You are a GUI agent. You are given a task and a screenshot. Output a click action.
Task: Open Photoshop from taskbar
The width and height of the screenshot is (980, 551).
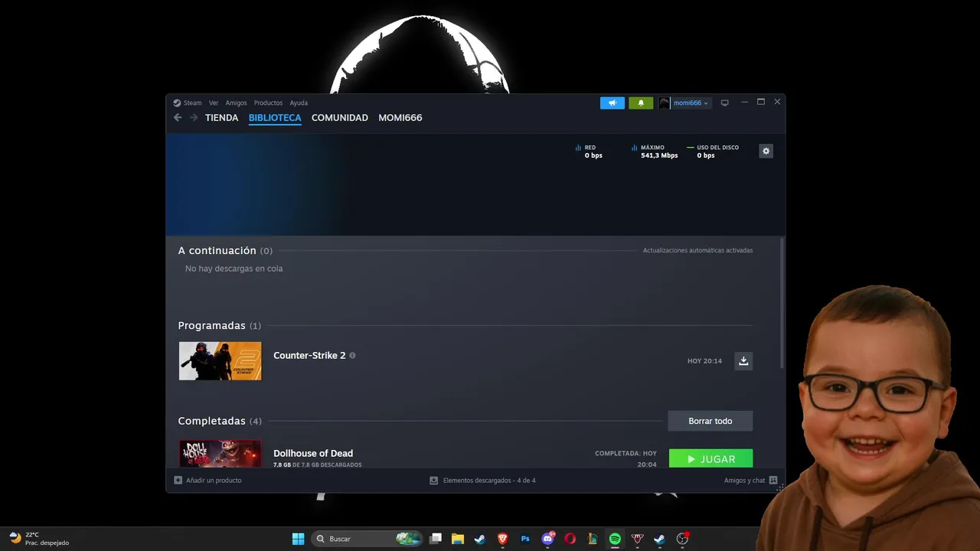coord(525,539)
